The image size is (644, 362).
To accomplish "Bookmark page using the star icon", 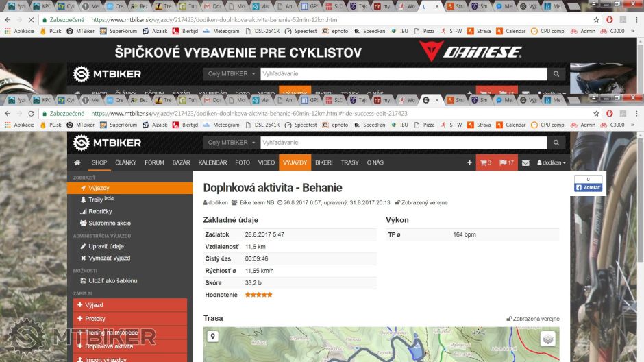I will point(597,114).
